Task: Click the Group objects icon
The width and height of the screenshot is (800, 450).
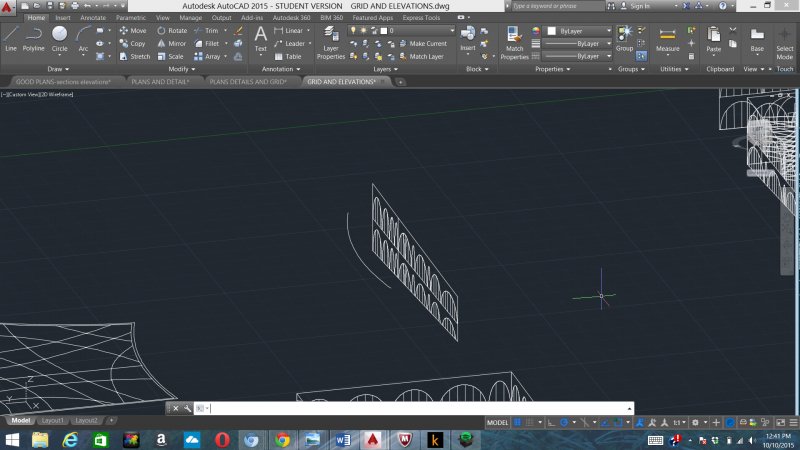Action: tap(624, 38)
